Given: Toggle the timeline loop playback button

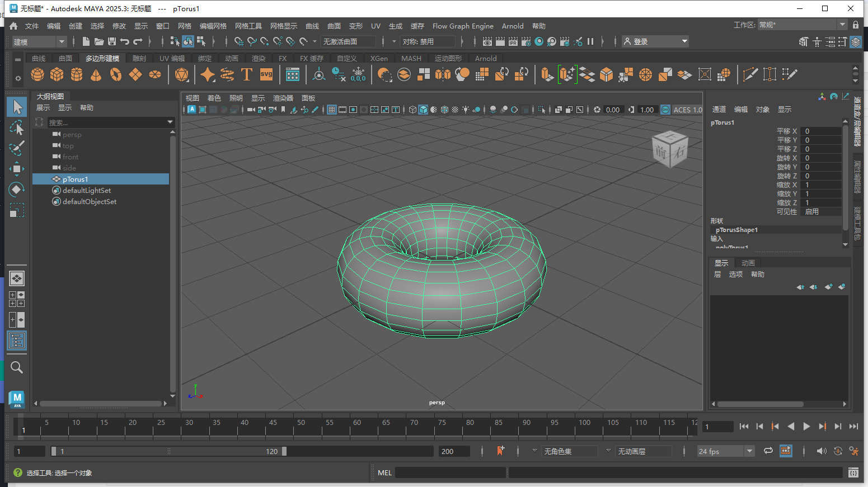Looking at the screenshot, I should [768, 451].
